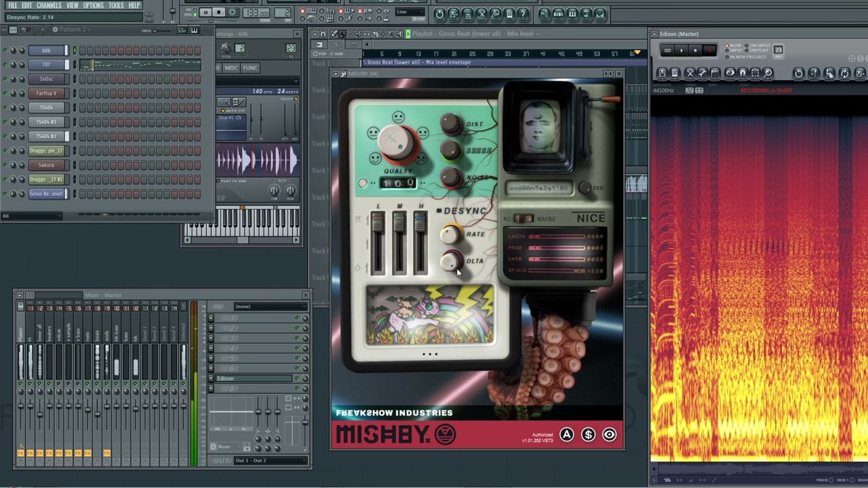The width and height of the screenshot is (868, 488).
Task: Toggle the NO / MAYBE switch in Mishby
Action: point(523,218)
